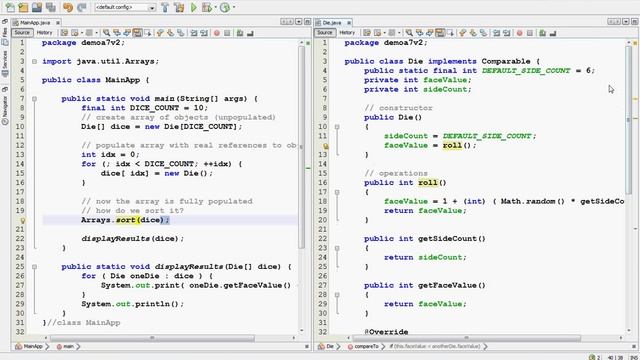The height and width of the screenshot is (360, 640).
Task: Close the Die.java tab
Action: pyautogui.click(x=349, y=23)
